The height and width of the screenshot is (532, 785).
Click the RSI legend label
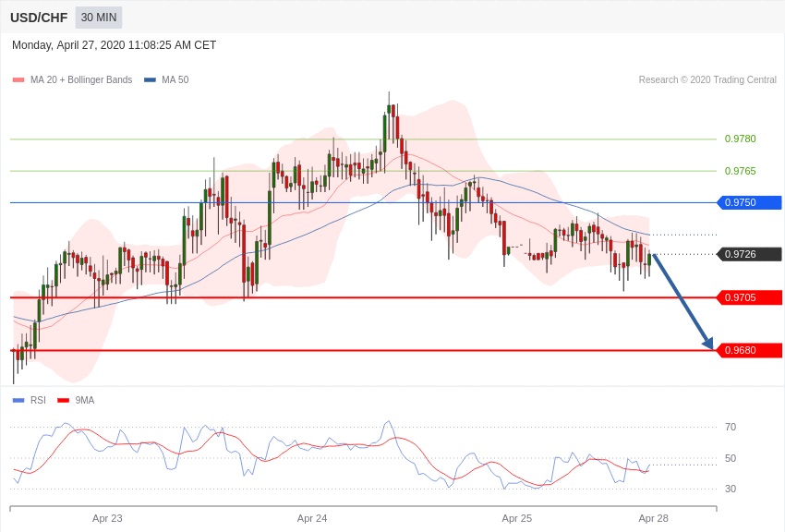click(x=38, y=400)
